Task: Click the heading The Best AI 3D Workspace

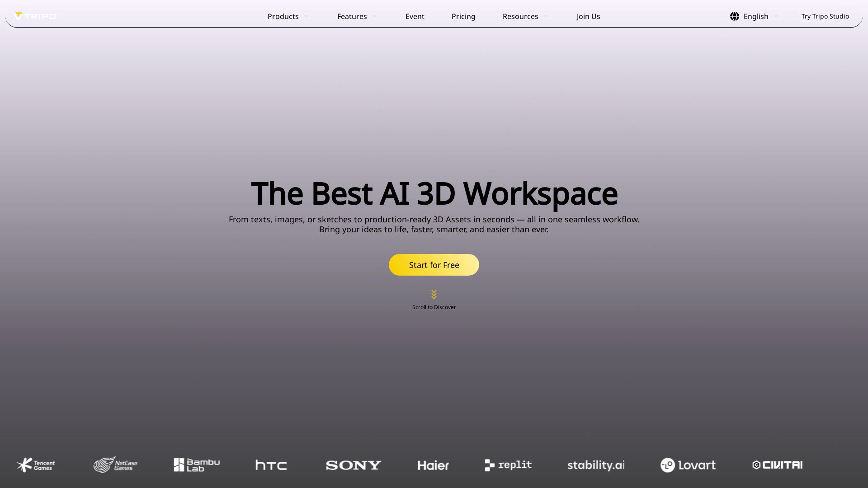Action: pyautogui.click(x=434, y=193)
